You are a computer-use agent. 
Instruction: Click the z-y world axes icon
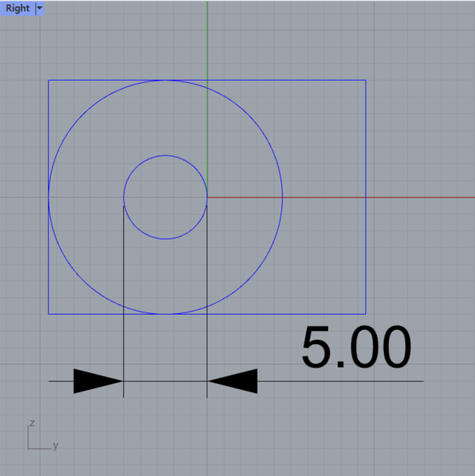43,435
